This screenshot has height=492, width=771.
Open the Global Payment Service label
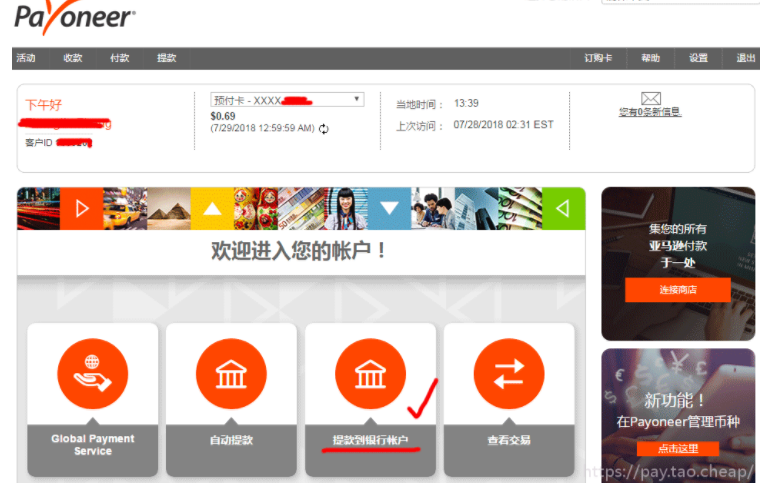pyautogui.click(x=92, y=445)
